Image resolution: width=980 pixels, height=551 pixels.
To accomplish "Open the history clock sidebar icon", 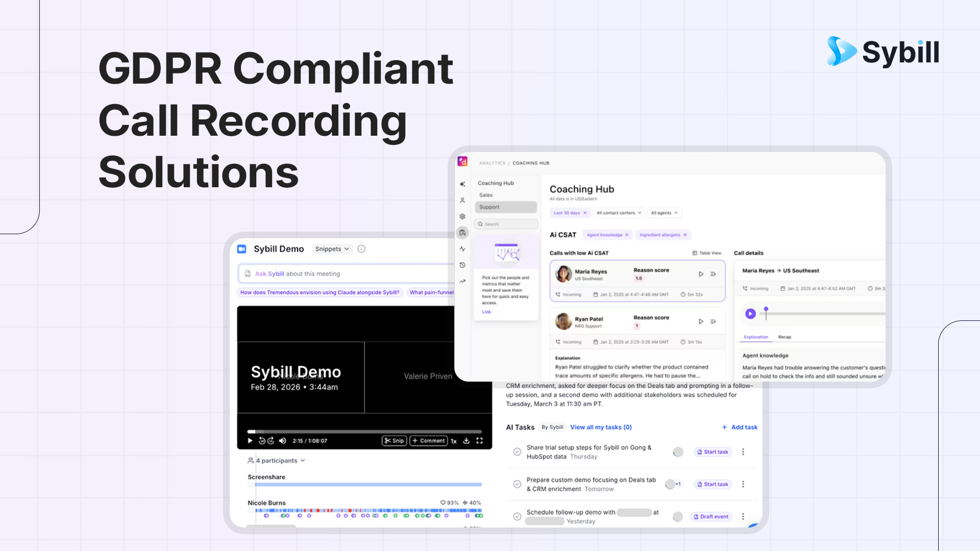I will 462,265.
